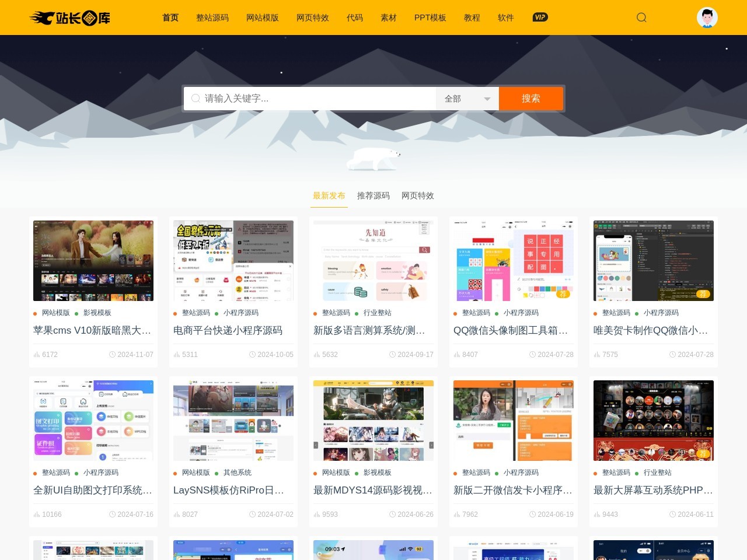Viewport: 747px width, 560px height.
Task: Click the 荐 badge on the 唯美贺卡 thumbnail
Action: (x=703, y=295)
